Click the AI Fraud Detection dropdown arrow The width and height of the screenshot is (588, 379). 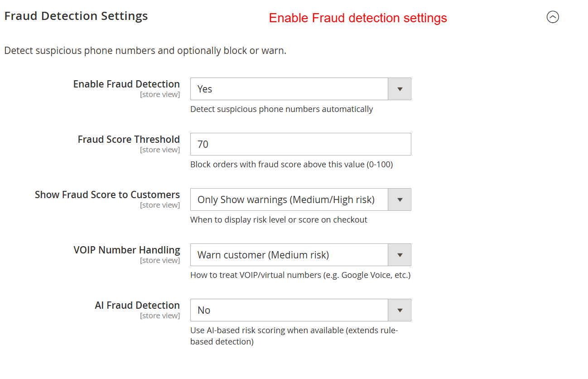[400, 310]
